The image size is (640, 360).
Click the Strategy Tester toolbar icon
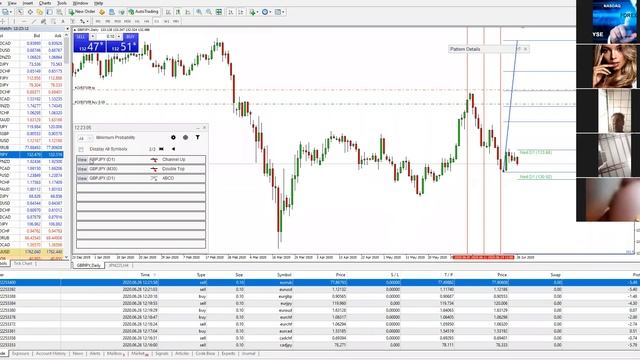tap(59, 12)
